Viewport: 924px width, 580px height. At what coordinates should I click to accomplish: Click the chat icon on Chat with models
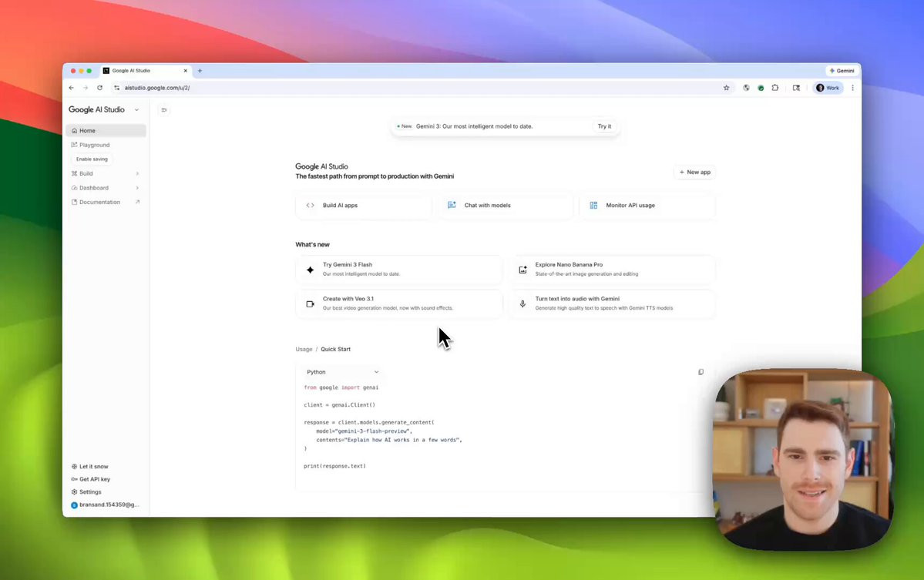(452, 205)
